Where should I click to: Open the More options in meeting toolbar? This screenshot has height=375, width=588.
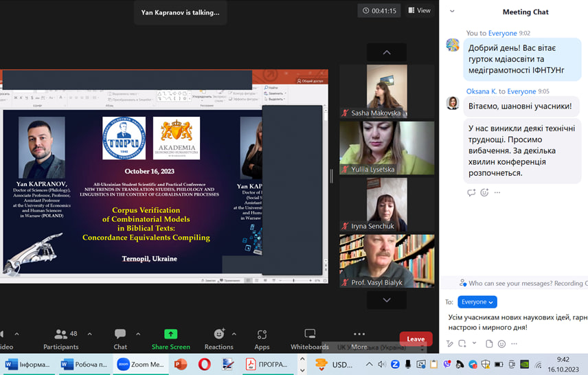click(359, 339)
